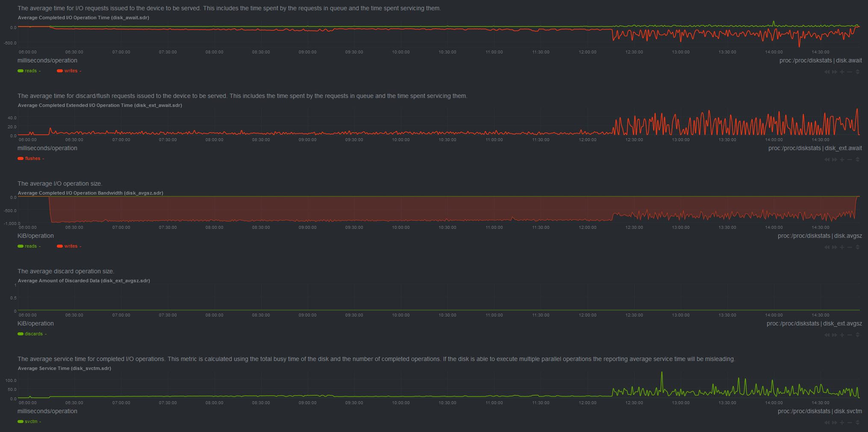
Task: Click the 'The average I/O operation size.' description
Action: (x=60, y=184)
